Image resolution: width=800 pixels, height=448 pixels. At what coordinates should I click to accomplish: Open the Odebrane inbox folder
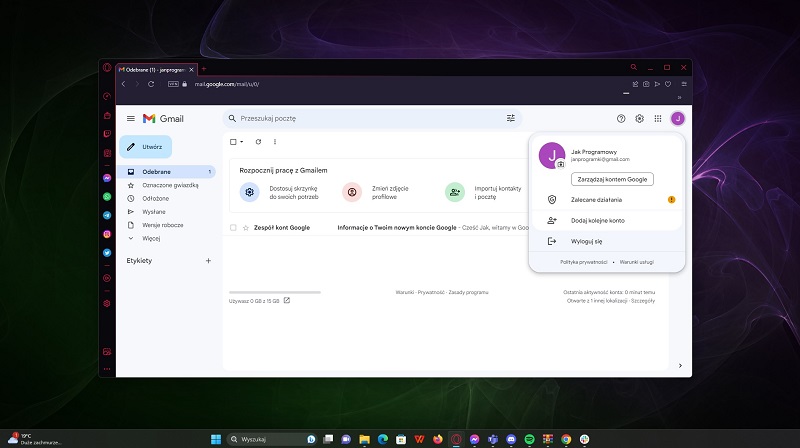click(166, 172)
